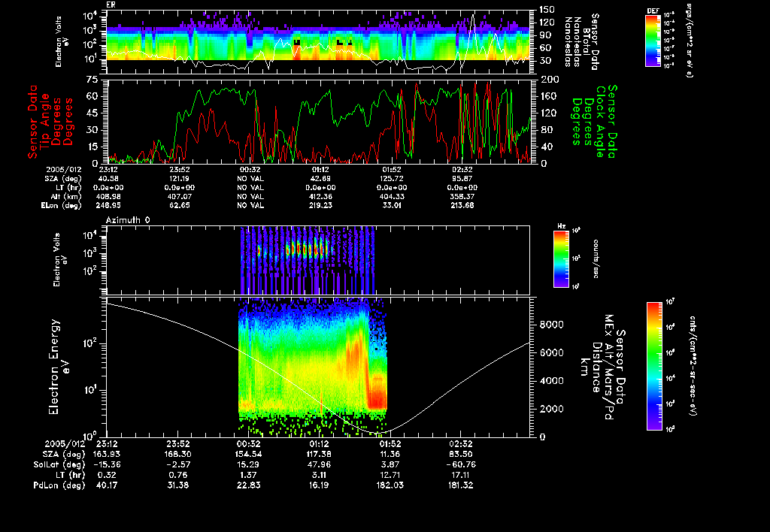Click the DEF color scale bar

pyautogui.click(x=653, y=41)
